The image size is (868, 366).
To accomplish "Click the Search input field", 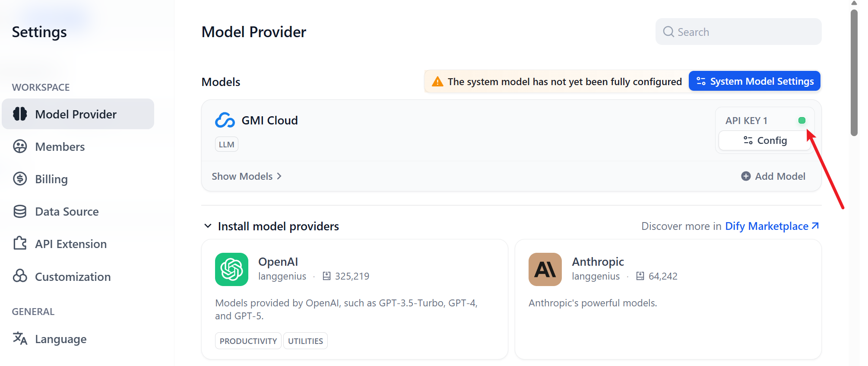I will point(738,32).
